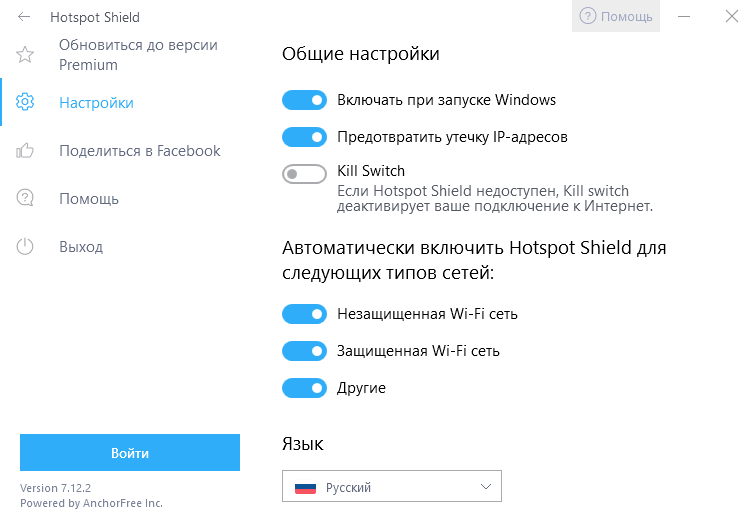
Task: Toggle the Другие networks switch
Action: point(305,388)
